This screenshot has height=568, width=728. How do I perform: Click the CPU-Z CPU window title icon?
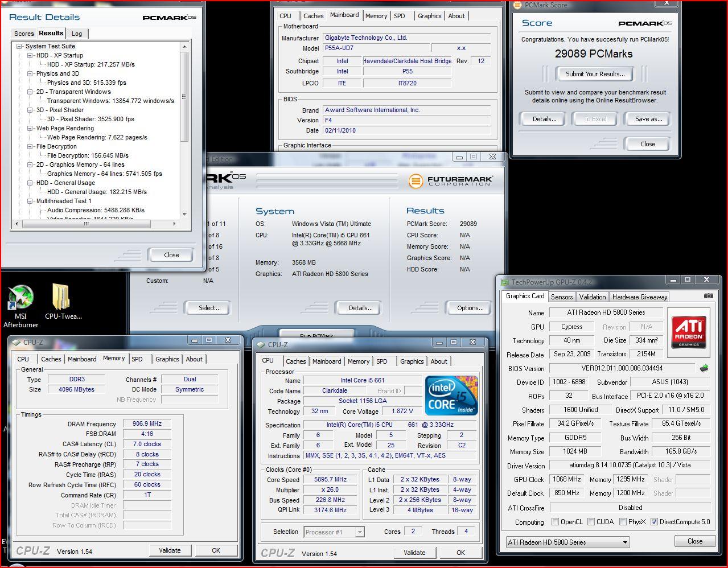pos(261,344)
